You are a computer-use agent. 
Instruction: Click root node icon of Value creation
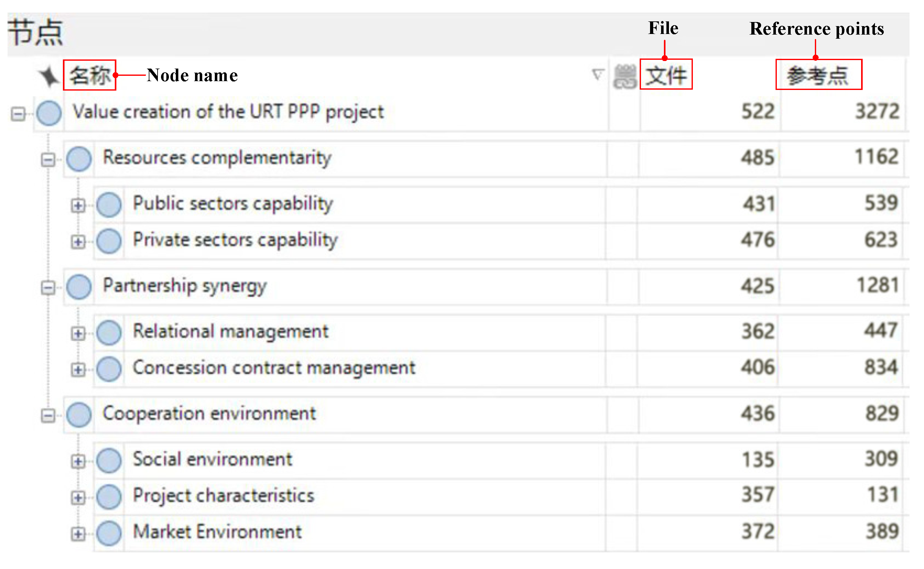pos(49,113)
